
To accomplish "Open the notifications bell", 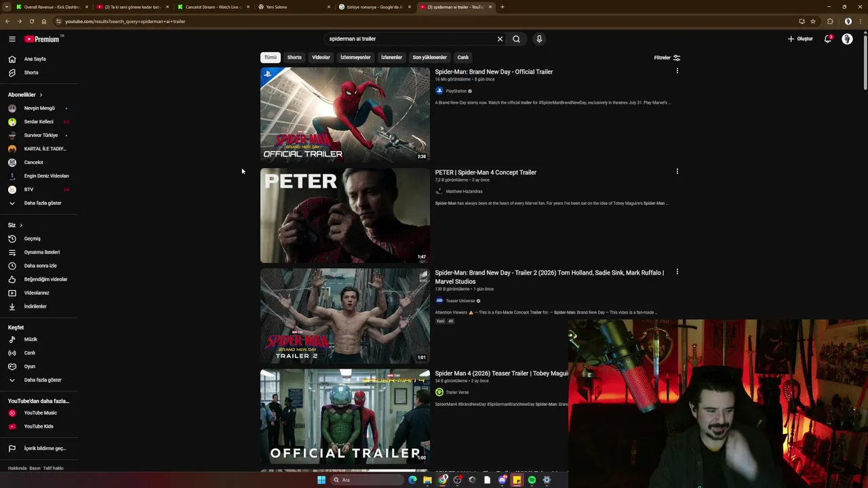I will [x=828, y=39].
